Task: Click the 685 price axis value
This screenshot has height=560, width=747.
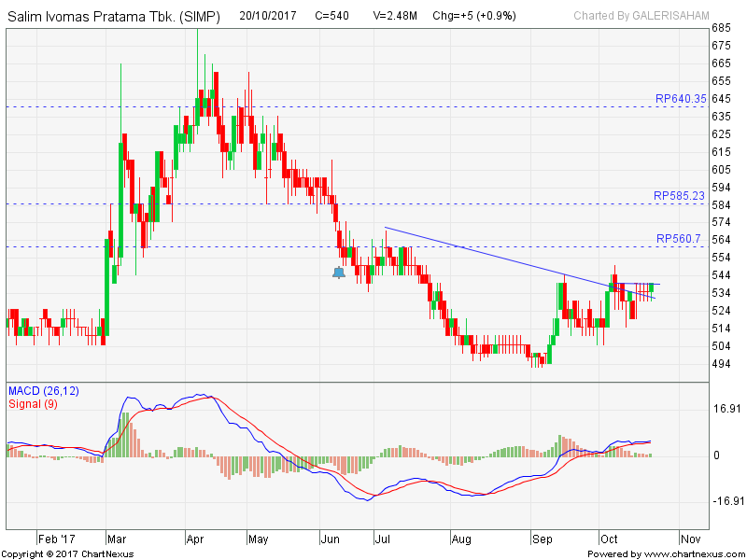Action: [721, 27]
